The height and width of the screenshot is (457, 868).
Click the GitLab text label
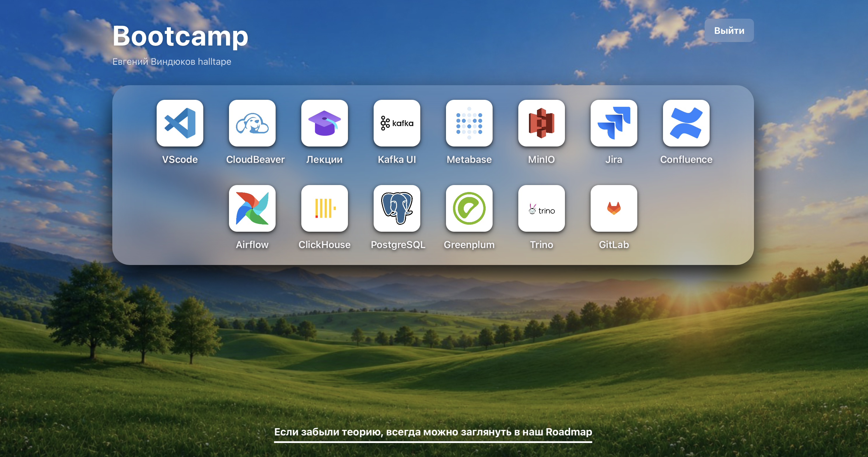coord(614,245)
